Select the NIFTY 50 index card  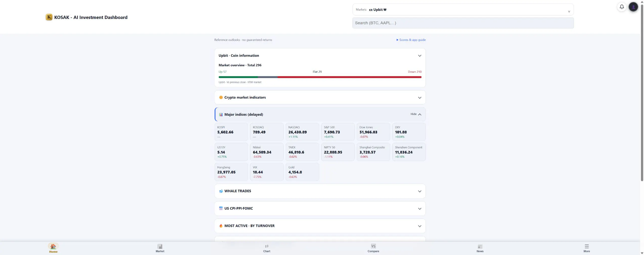[338, 152]
